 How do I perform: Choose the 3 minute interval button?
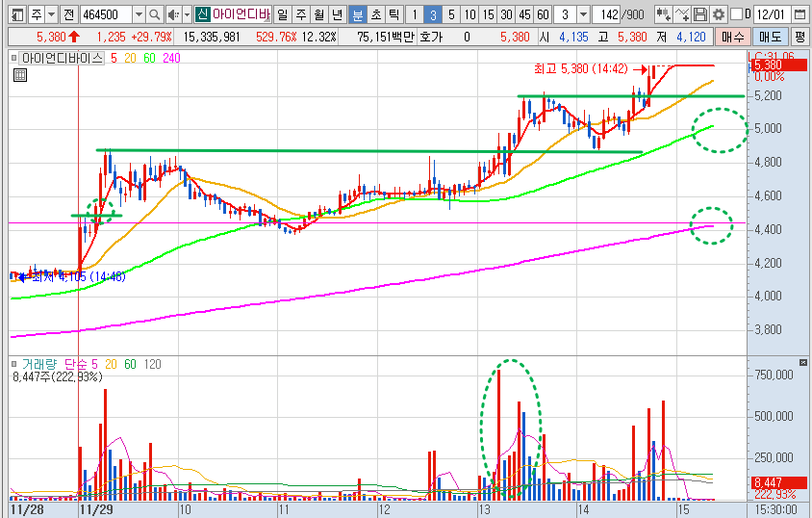433,14
